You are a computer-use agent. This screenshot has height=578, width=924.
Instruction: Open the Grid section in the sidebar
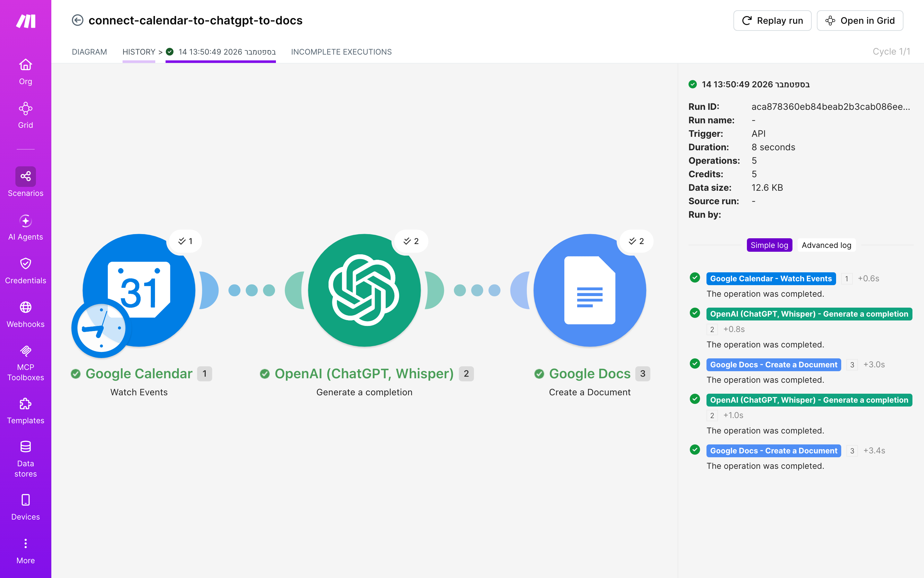[26, 116]
